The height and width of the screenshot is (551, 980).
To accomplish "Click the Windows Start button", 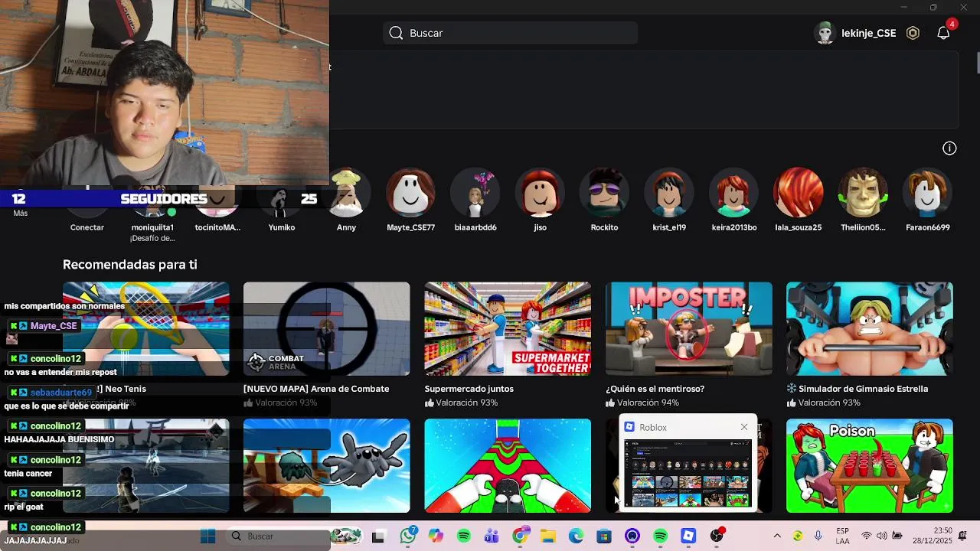I will click(207, 536).
